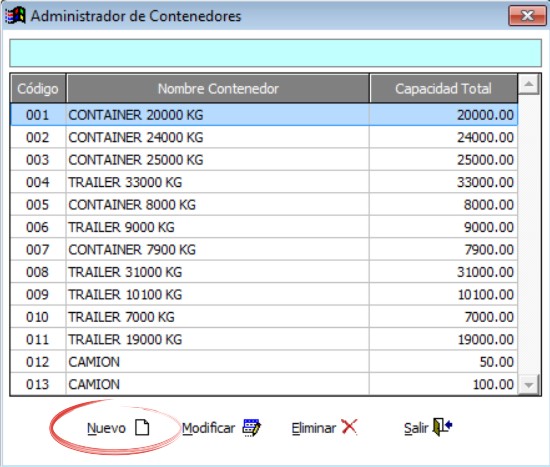Click code cell 013
Image resolution: width=550 pixels, height=467 pixels.
(x=38, y=384)
